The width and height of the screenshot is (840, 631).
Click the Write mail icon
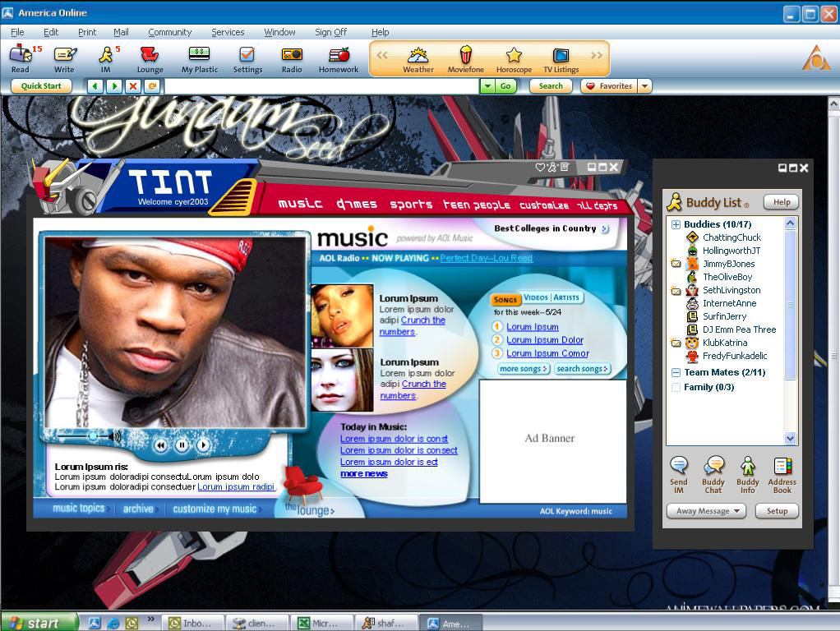pyautogui.click(x=64, y=58)
